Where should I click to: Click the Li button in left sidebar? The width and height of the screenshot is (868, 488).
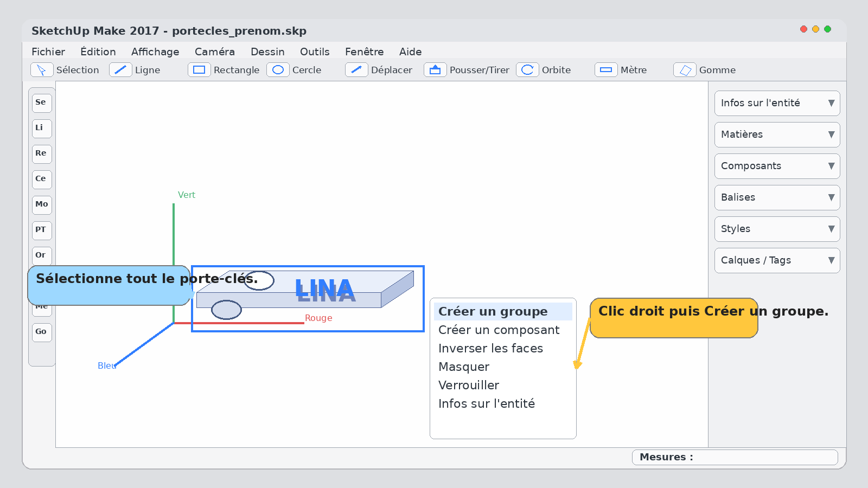tap(42, 129)
